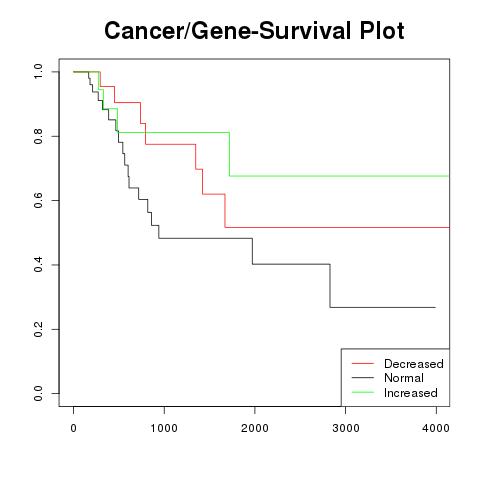Click the Cancer/Gene-Survival Plot title
Viewport: 480px width, 480px height.
coord(254,31)
